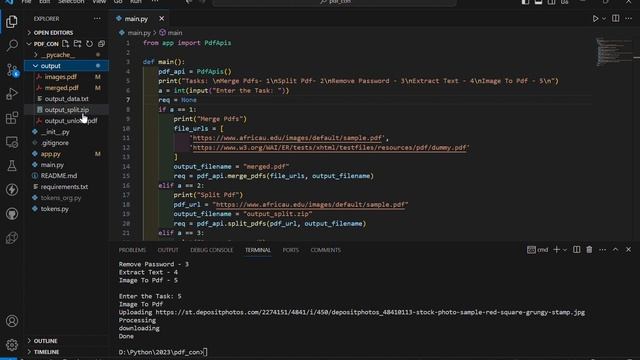Image resolution: width=640 pixels, height=360 pixels.
Task: Run the Python file with play icon
Action: pyautogui.click(x=596, y=19)
